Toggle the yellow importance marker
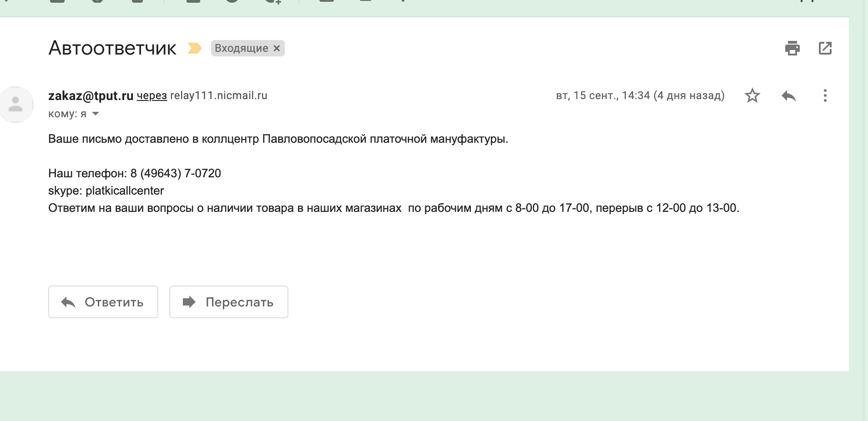This screenshot has height=421, width=868. click(x=194, y=48)
